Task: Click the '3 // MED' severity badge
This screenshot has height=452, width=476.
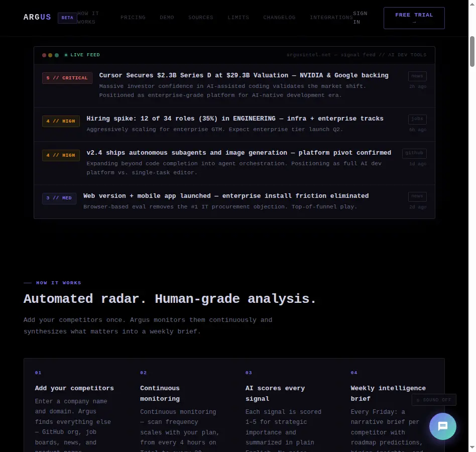Action: [x=59, y=198]
